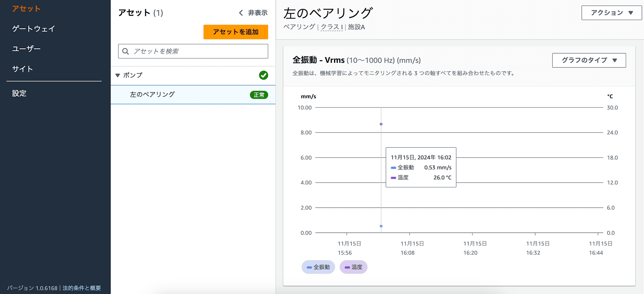Viewport: 644px width, 294px height.
Task: Focus the アセットを検索 search field
Action: pyautogui.click(x=193, y=51)
